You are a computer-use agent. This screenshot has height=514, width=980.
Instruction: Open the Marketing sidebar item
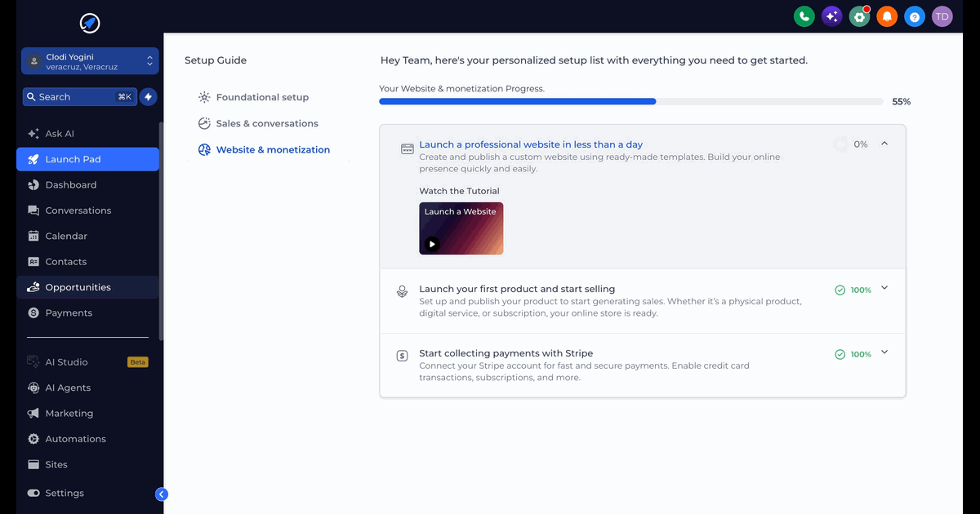[x=87, y=414]
